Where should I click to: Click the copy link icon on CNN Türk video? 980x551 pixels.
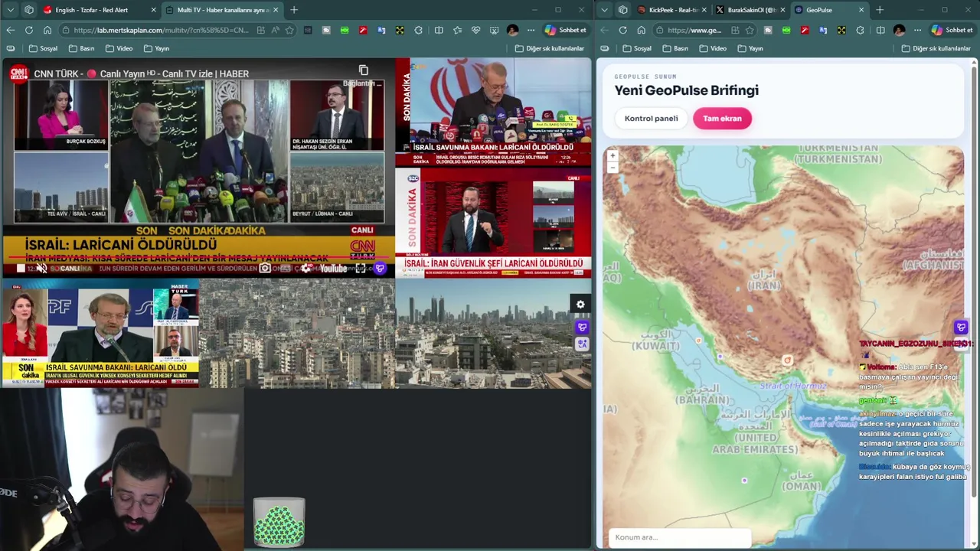pos(364,70)
